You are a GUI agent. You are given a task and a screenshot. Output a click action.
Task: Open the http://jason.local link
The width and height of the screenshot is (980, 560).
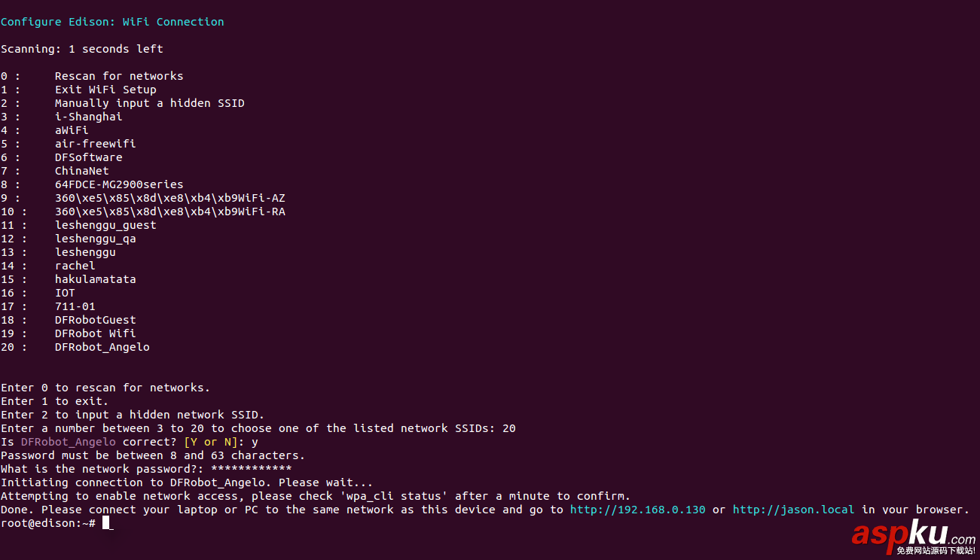pos(793,510)
